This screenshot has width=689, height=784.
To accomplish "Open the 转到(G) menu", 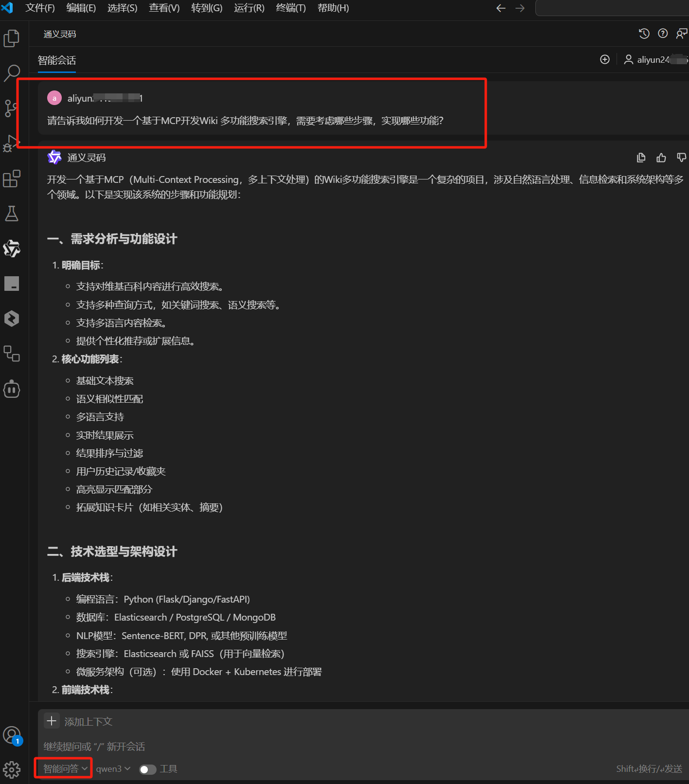I will tap(207, 8).
